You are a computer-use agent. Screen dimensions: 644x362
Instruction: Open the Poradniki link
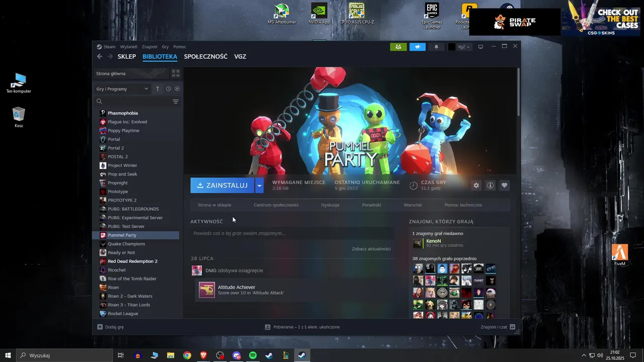point(371,205)
